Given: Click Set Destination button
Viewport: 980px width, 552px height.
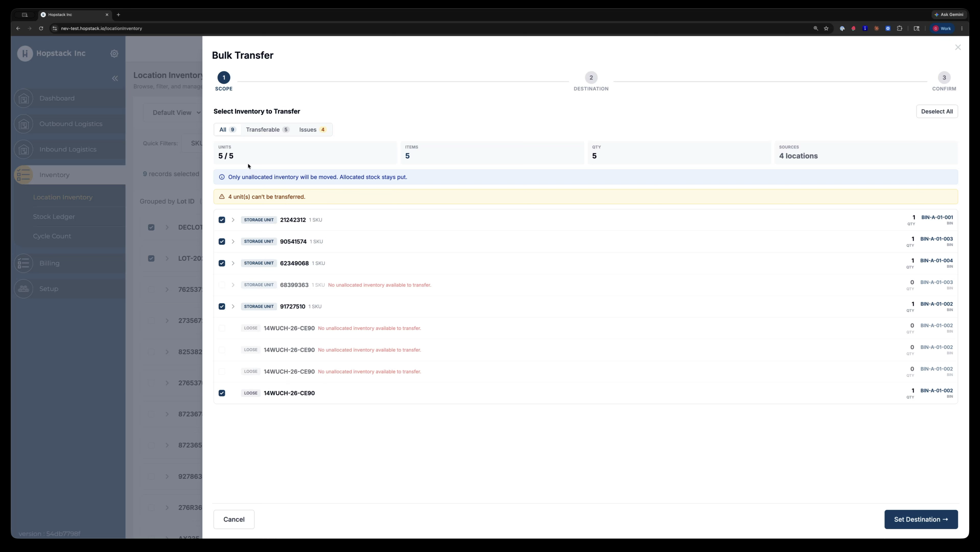Looking at the screenshot, I should [921, 520].
